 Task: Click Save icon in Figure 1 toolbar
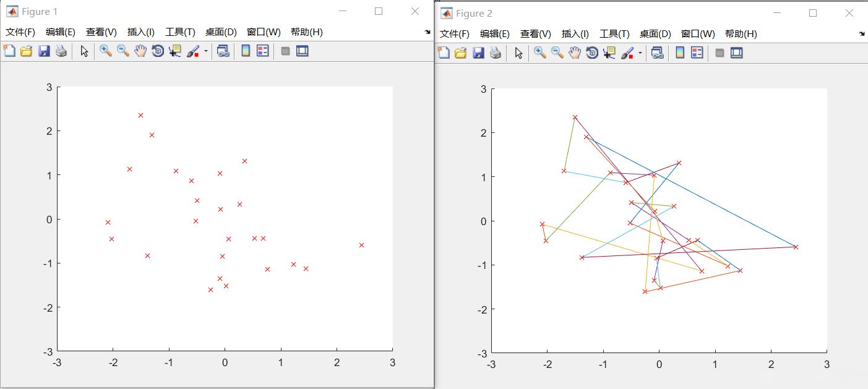[x=44, y=51]
